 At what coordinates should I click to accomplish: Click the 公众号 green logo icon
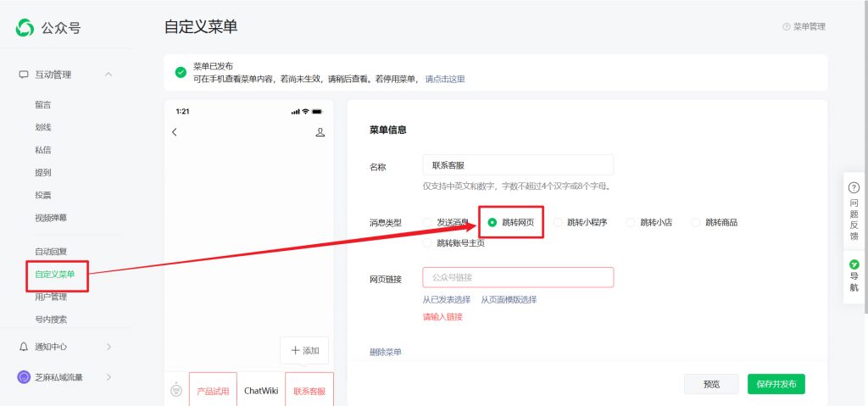coord(25,27)
